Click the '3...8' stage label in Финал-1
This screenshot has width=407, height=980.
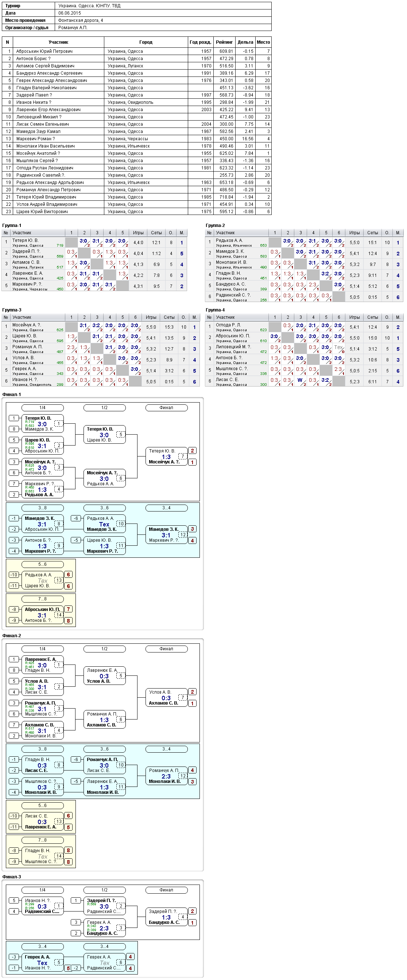(x=42, y=508)
